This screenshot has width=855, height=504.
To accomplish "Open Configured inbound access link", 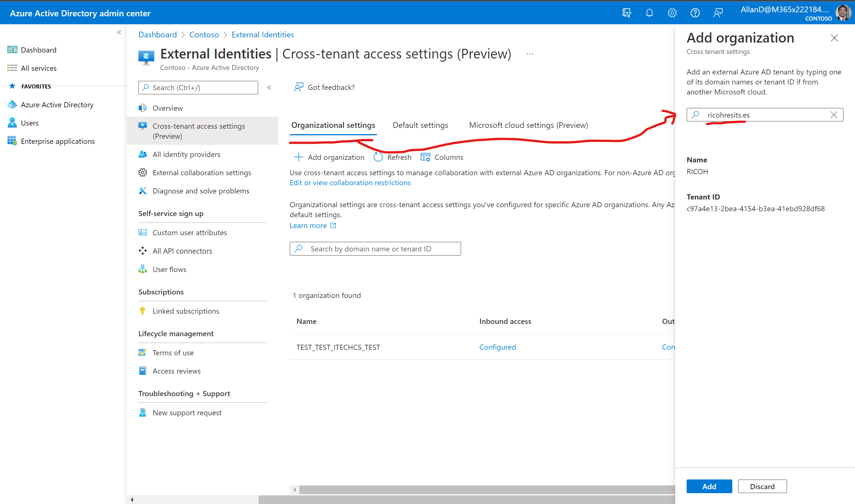I will 497,347.
